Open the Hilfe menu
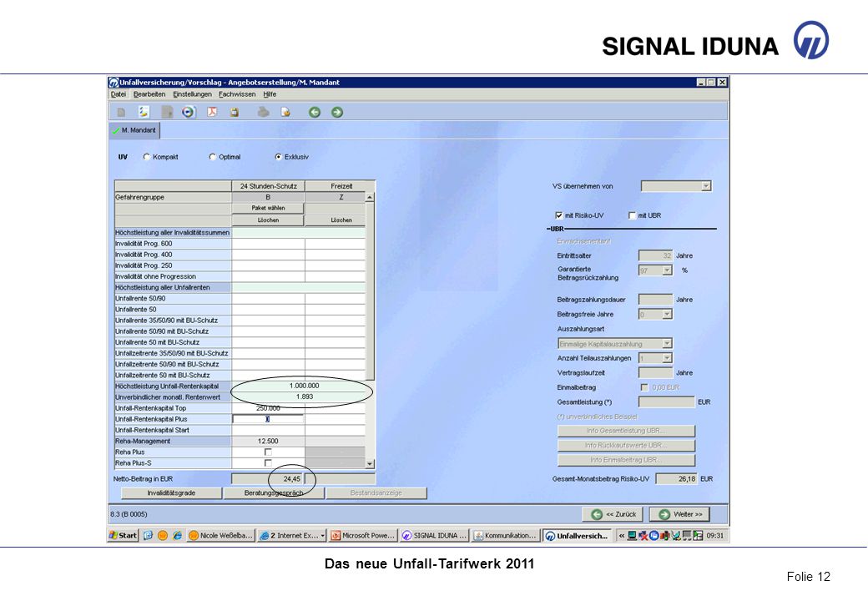Viewport: 868px width, 601px height. coord(270,94)
